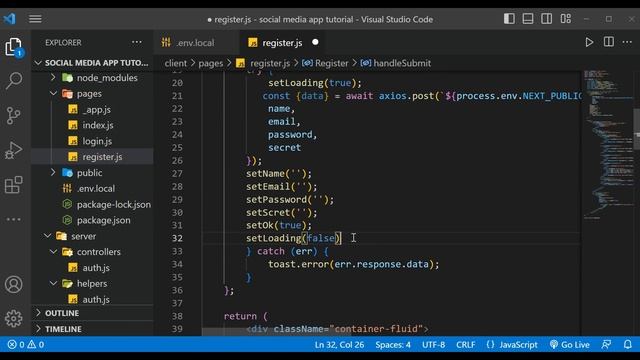Close the unsaved register.js tab dot
The image size is (640, 360).
(315, 42)
